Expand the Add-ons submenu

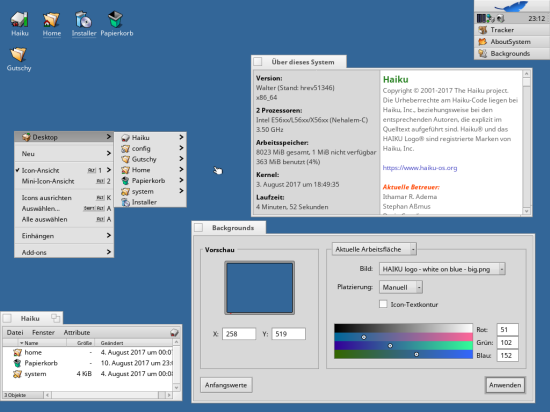pos(64,252)
